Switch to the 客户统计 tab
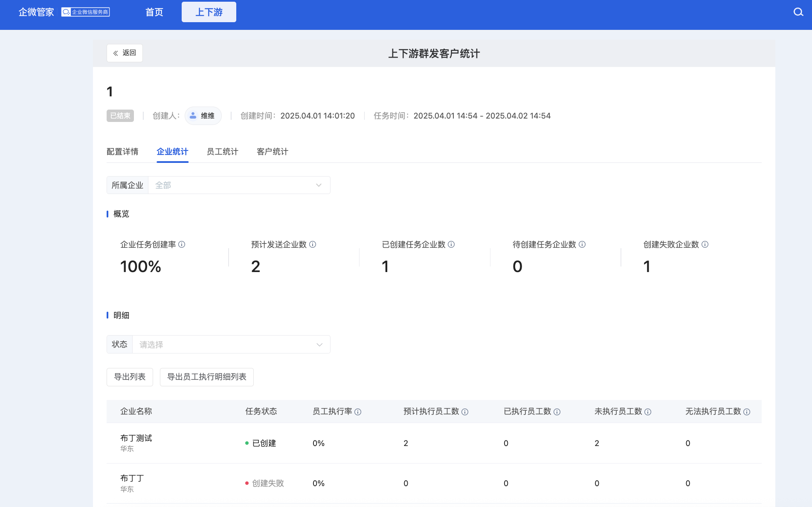The width and height of the screenshot is (812, 507). (x=273, y=152)
